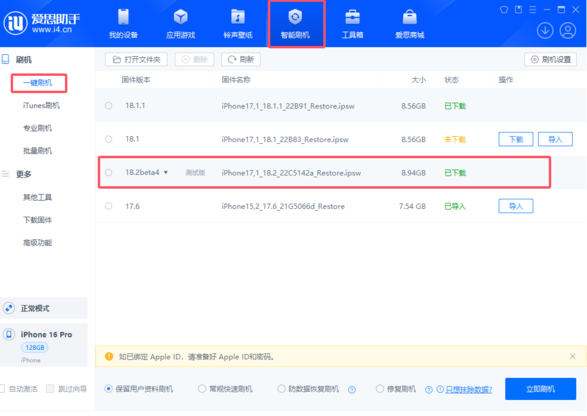This screenshot has height=416, width=587.
Task: Select firmware 18.2beta4 radio button
Action: (109, 173)
